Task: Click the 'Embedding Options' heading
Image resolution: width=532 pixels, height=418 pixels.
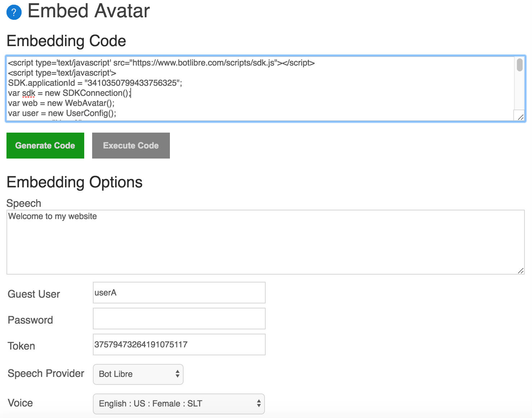Action: tap(75, 182)
